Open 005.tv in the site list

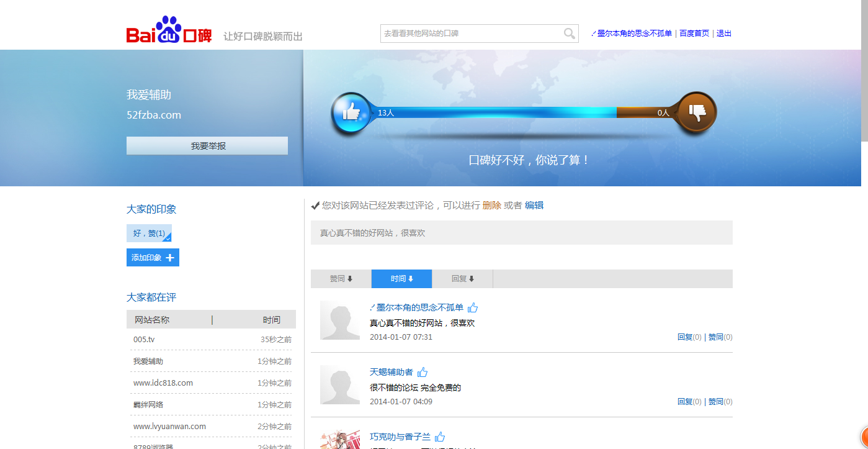point(144,340)
